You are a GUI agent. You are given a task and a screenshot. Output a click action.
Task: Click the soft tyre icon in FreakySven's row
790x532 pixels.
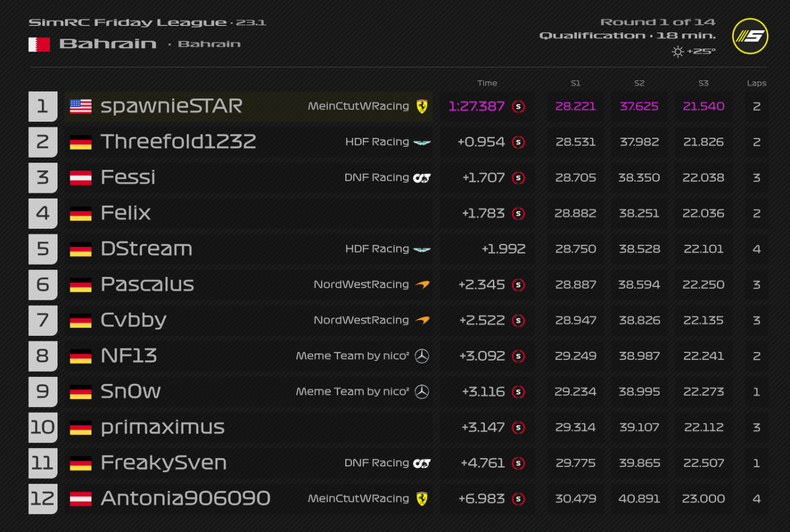[518, 462]
